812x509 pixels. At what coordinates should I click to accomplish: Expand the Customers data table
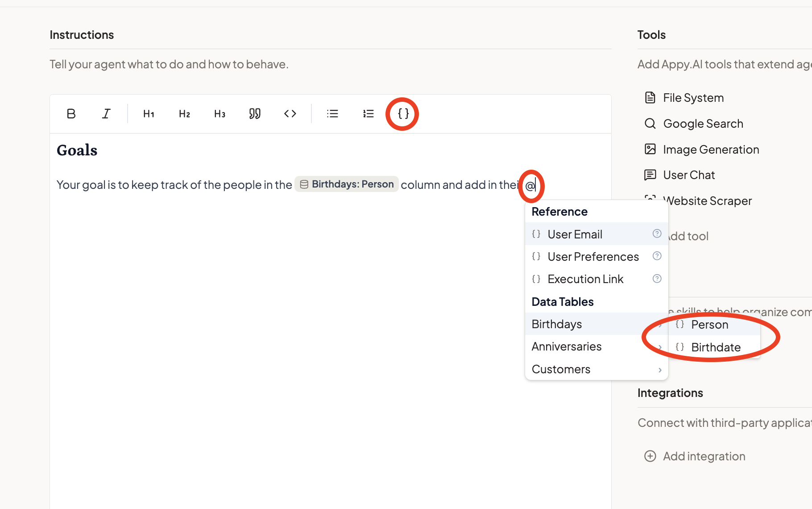580,369
